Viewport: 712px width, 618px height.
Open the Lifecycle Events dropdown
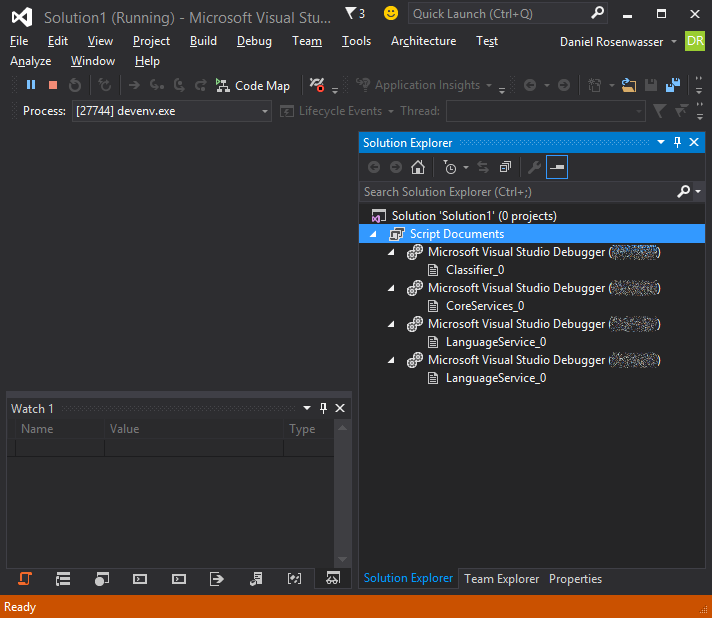[336, 111]
